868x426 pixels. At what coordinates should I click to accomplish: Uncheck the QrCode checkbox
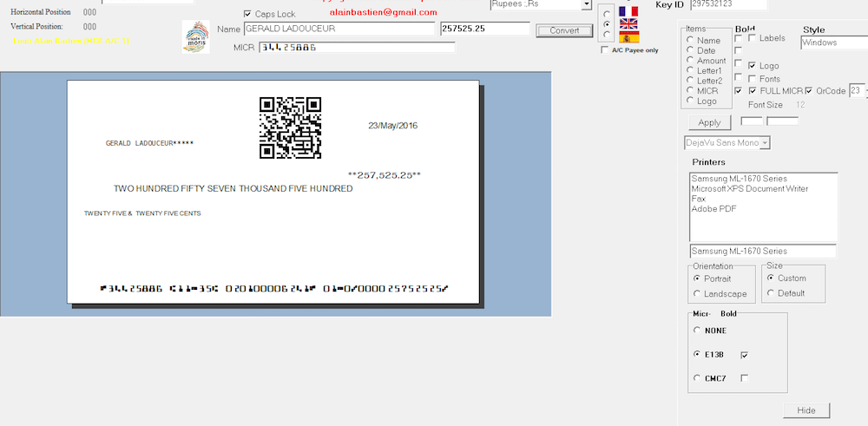click(809, 91)
